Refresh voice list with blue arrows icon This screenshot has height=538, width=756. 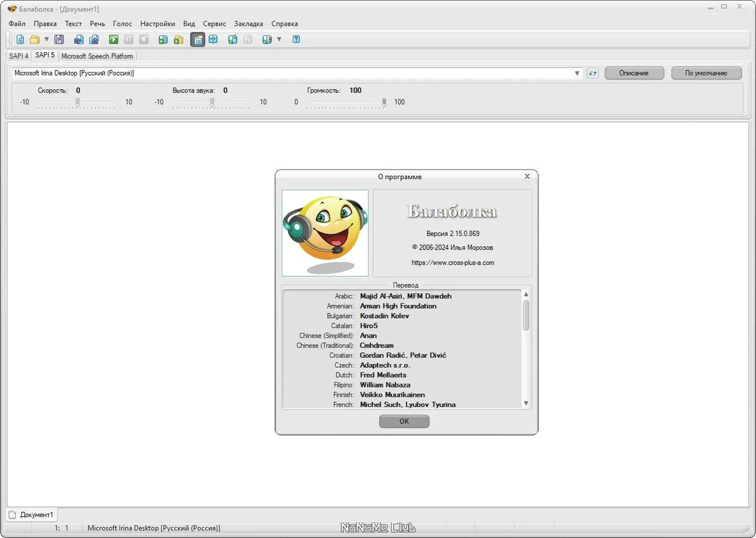(x=592, y=73)
